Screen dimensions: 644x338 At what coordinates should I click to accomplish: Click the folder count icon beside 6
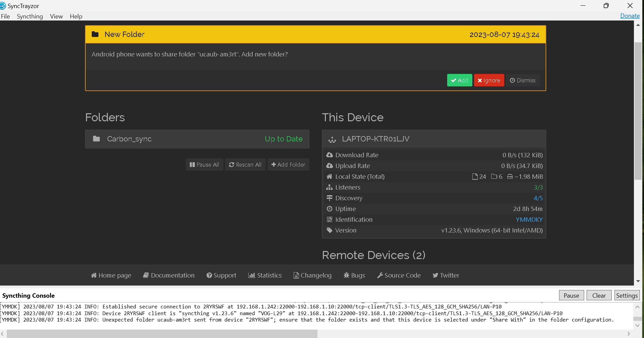pyautogui.click(x=494, y=176)
